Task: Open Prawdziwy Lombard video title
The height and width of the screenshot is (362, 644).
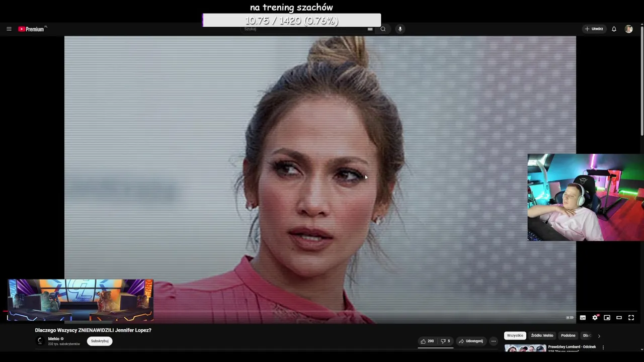Action: click(572, 347)
